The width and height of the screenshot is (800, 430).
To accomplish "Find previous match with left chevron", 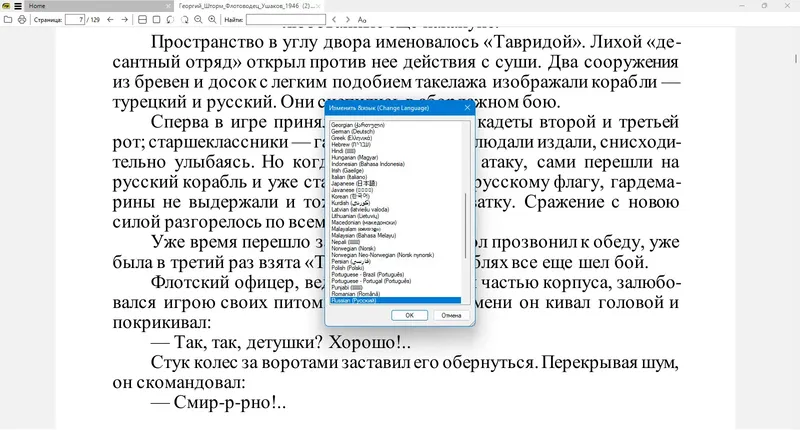I will click(x=334, y=19).
